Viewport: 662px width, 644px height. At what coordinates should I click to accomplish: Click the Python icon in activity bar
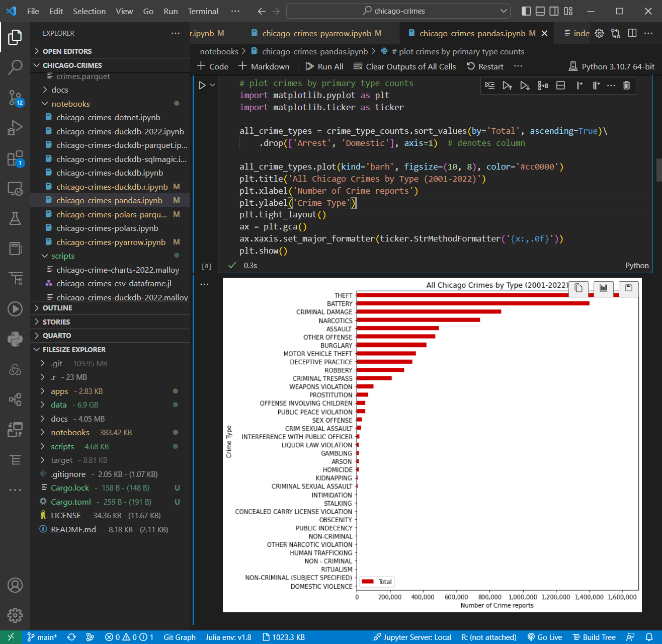(15, 339)
